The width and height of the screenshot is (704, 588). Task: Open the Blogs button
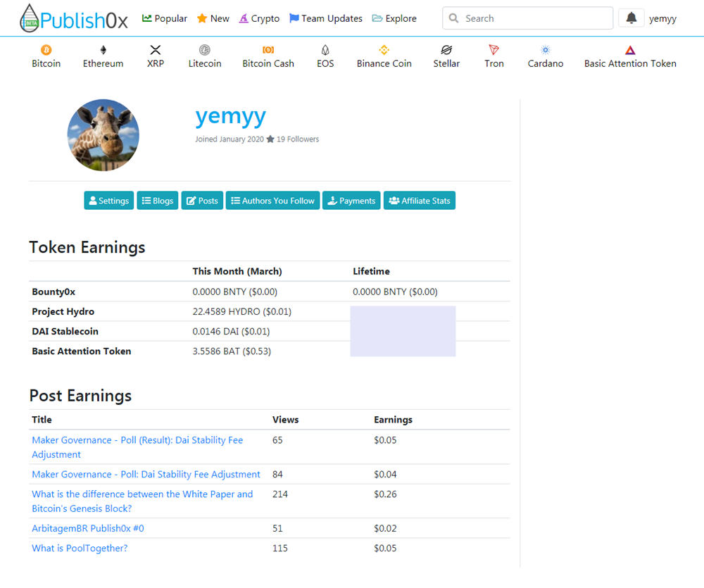pyautogui.click(x=158, y=200)
